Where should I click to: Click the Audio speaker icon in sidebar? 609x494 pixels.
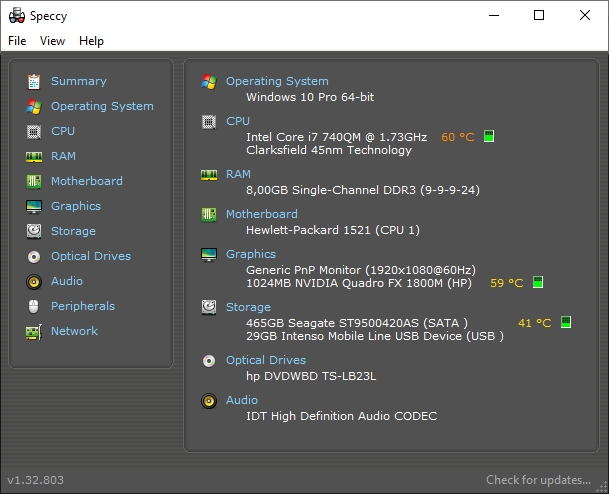[34, 282]
